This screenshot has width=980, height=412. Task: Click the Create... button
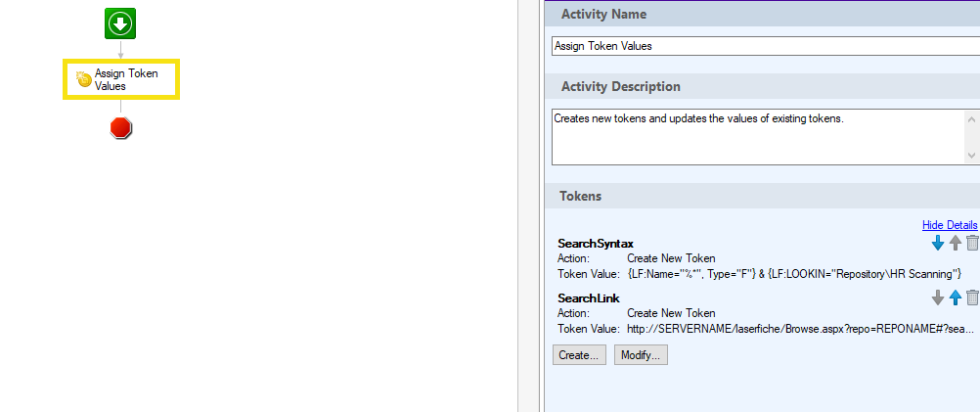click(x=579, y=355)
